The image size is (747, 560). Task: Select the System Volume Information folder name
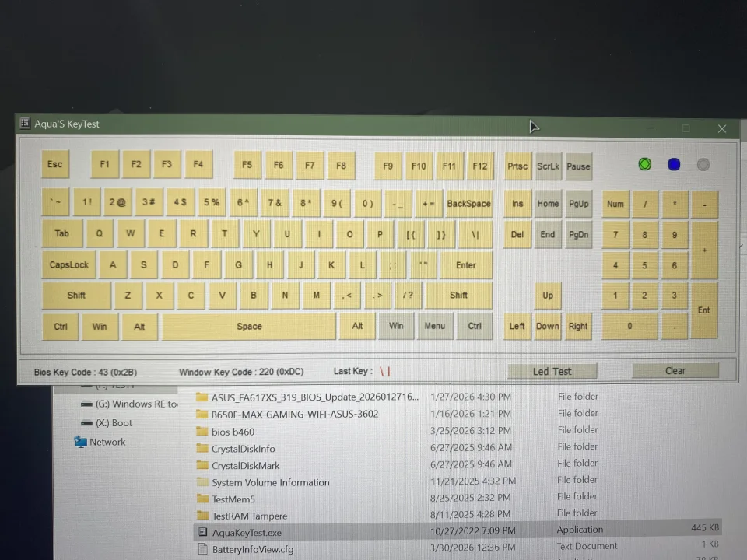point(271,482)
